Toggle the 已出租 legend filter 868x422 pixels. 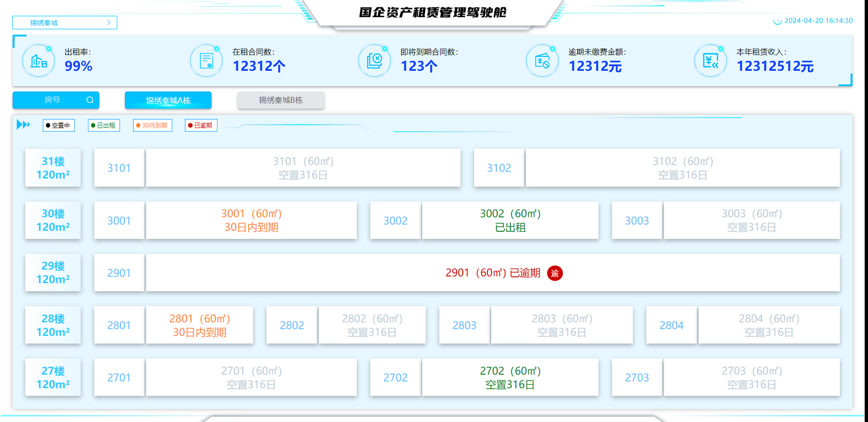click(104, 126)
